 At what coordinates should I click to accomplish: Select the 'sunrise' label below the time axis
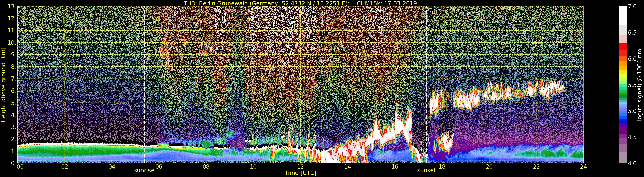pos(144,171)
